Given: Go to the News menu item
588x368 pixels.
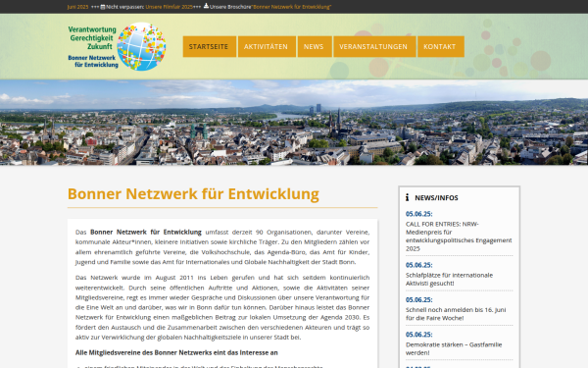Looking at the screenshot, I should coord(315,46).
